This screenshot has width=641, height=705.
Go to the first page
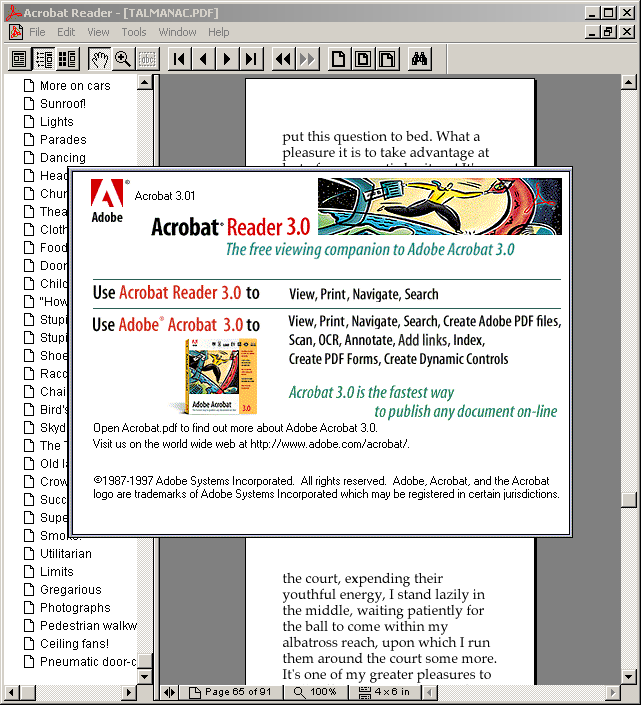click(x=180, y=59)
